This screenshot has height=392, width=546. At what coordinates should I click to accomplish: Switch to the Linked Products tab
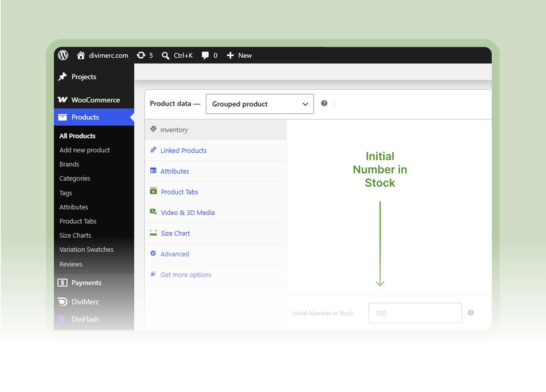(216, 151)
